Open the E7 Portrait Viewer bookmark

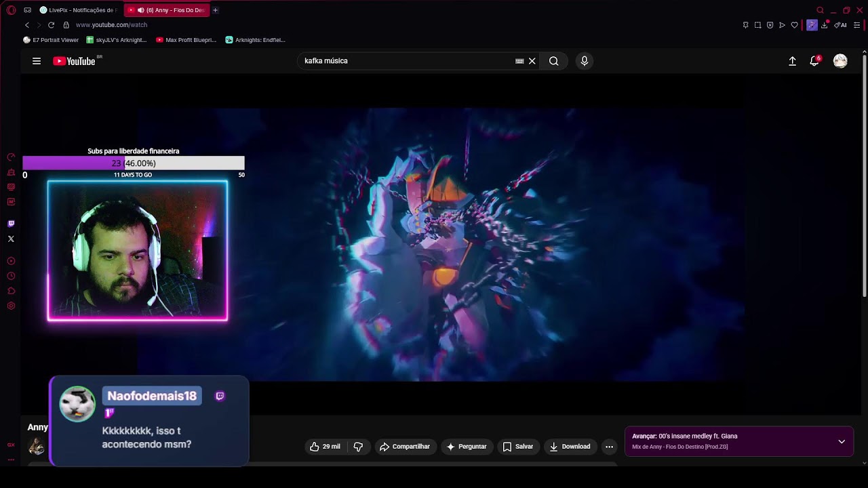click(x=51, y=40)
